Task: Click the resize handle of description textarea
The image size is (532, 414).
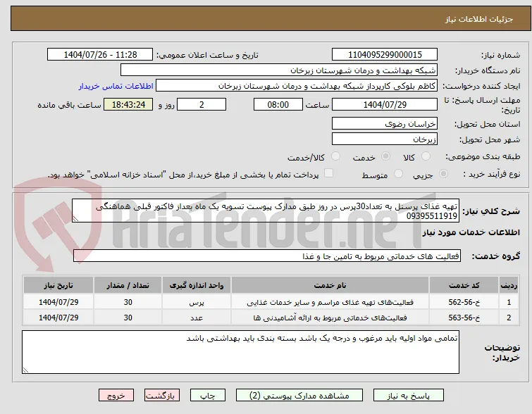Action: point(75,220)
